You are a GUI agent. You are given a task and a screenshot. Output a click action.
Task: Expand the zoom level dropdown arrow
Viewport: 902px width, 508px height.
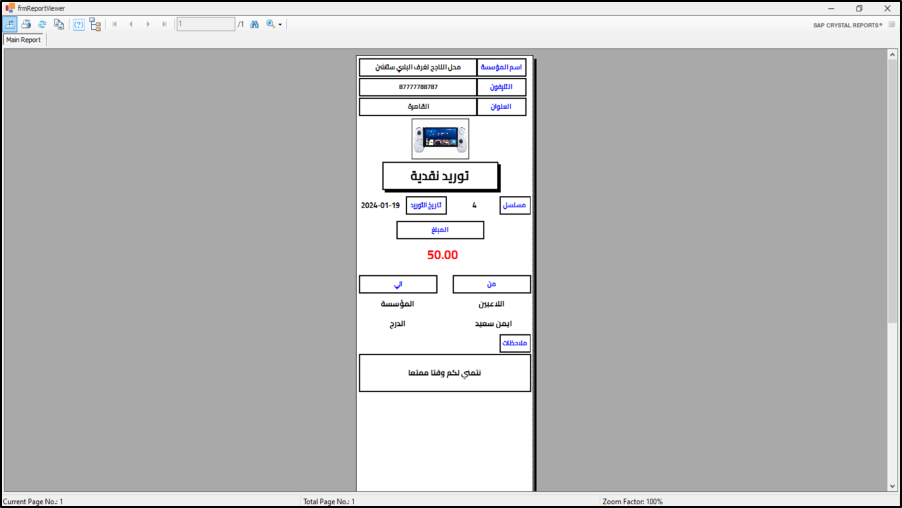[x=281, y=24]
